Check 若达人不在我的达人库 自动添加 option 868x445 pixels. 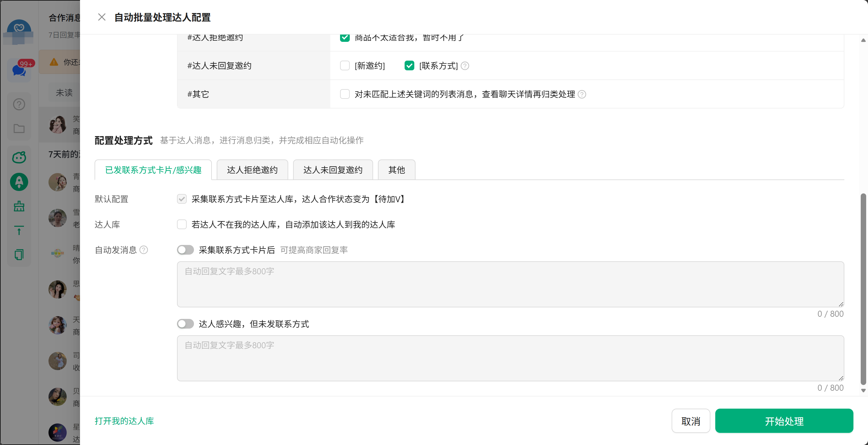(x=182, y=225)
